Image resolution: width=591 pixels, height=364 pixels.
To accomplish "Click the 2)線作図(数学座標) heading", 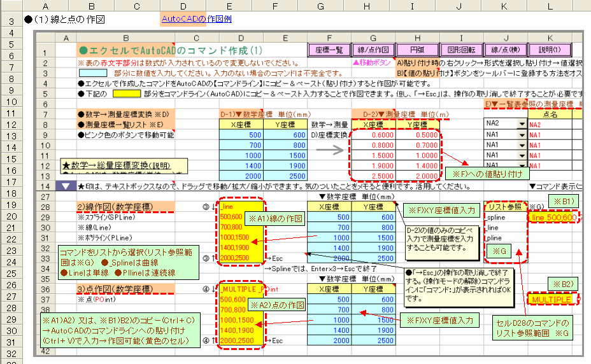I will coord(125,207).
